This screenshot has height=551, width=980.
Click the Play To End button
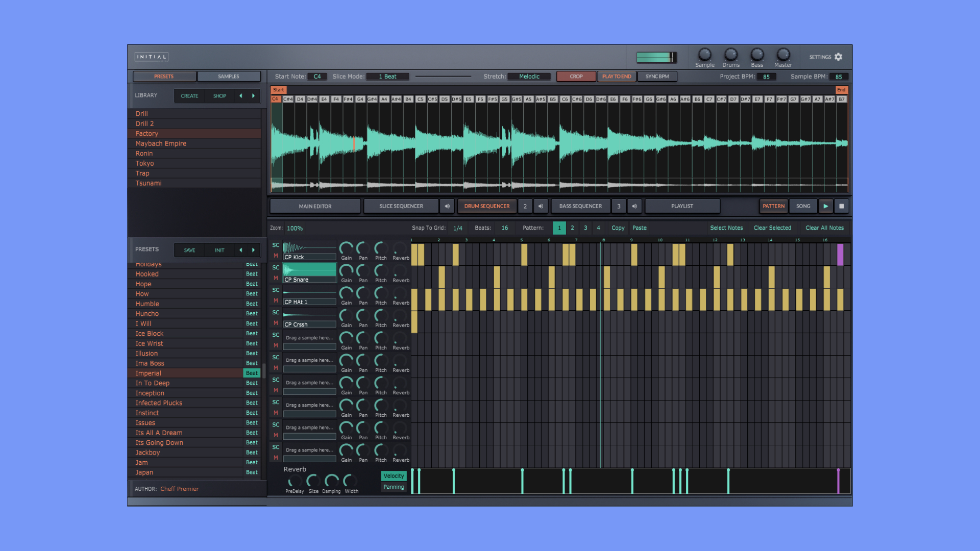pyautogui.click(x=617, y=77)
